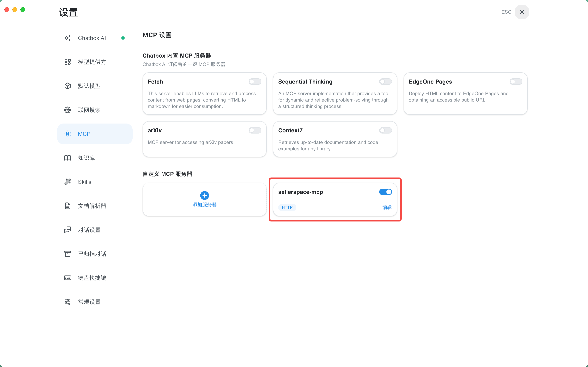Click the model provider grid icon
588x367 pixels.
[68, 62]
